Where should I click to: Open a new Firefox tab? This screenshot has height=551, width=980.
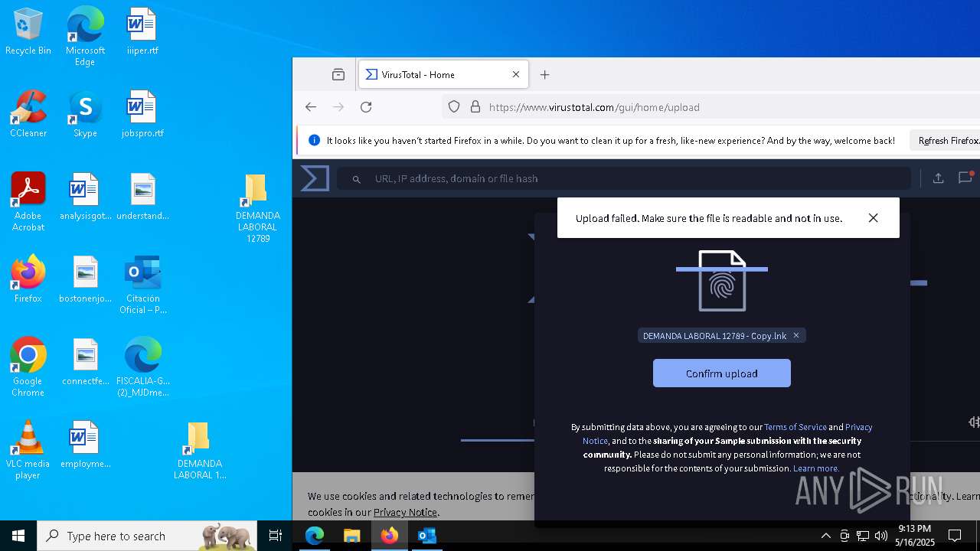click(545, 74)
